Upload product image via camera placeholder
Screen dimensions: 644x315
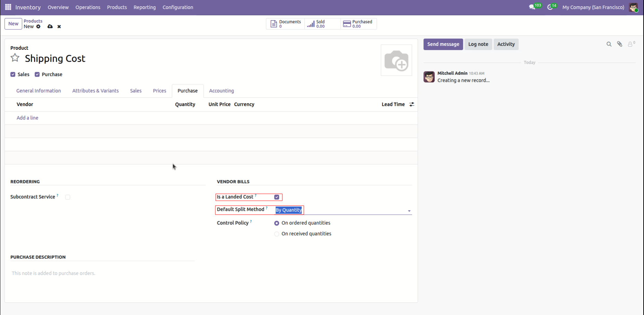pos(396,60)
